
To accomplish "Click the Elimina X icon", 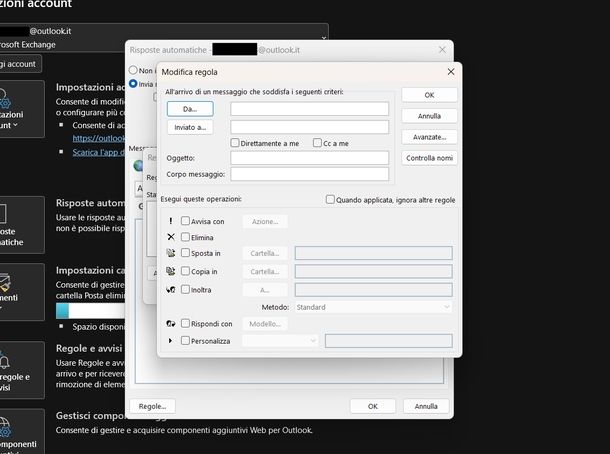I will tap(171, 237).
